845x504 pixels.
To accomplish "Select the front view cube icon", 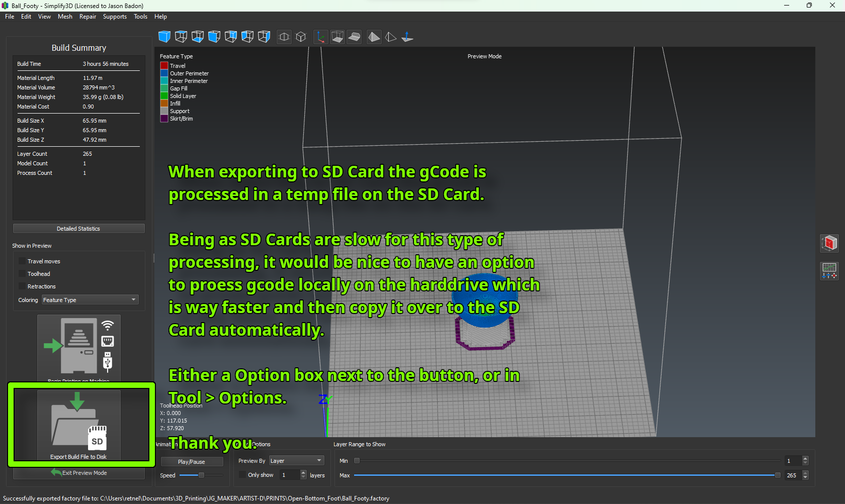I will click(x=214, y=37).
